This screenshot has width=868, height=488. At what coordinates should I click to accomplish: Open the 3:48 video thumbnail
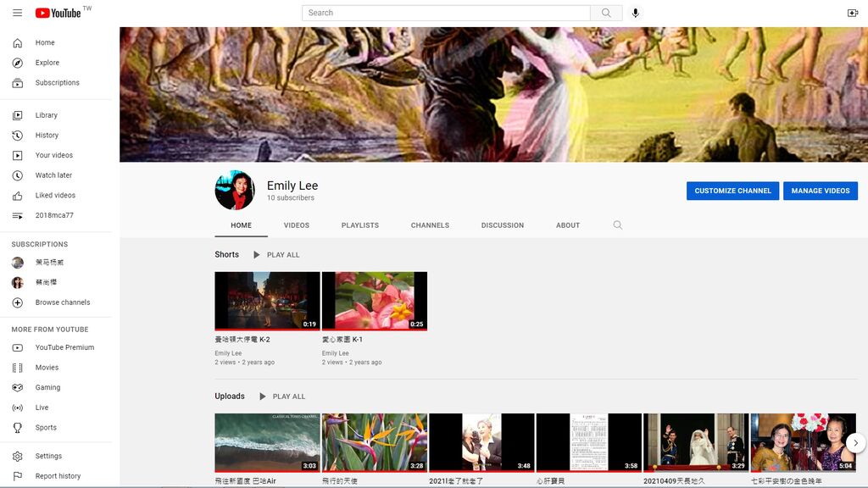pos(481,442)
